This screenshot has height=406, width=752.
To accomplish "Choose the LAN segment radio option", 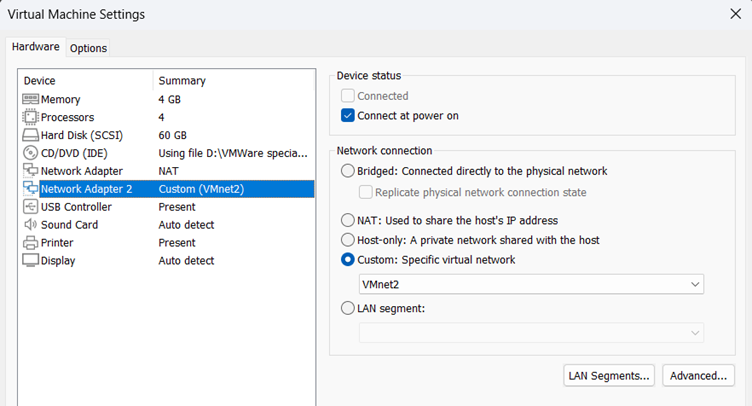I will tap(348, 308).
